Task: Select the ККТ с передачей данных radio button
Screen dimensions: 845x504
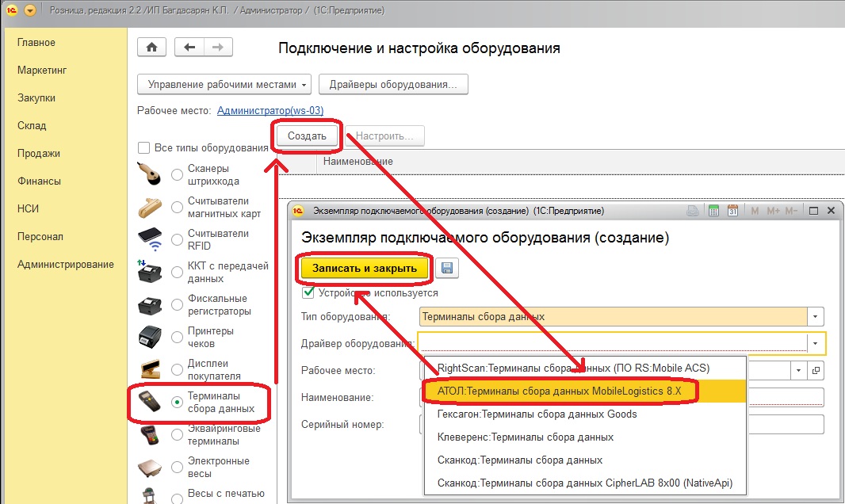Action: click(x=177, y=273)
